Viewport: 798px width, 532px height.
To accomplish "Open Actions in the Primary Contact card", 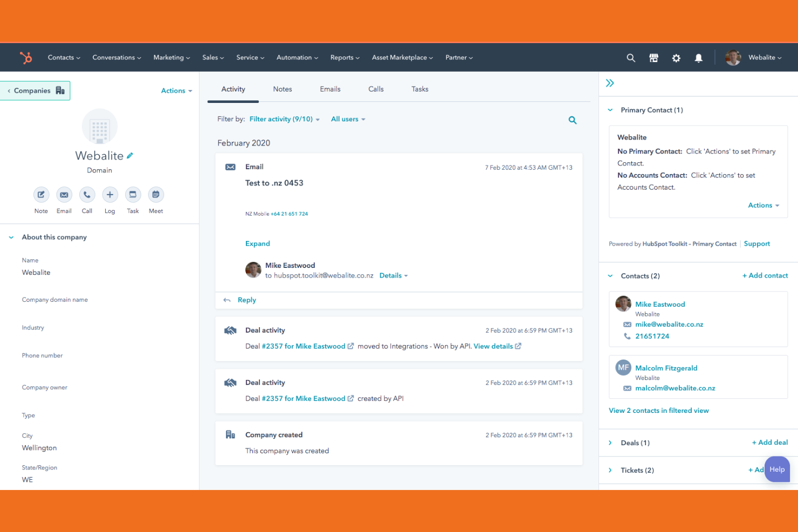I will pyautogui.click(x=763, y=205).
